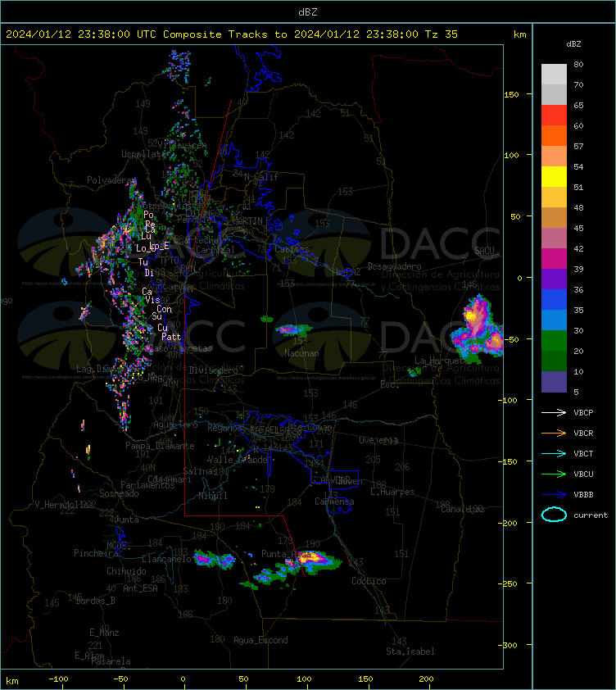Pick the red 65 dBZ color band
Screen dimensions: 616x690
coord(554,115)
